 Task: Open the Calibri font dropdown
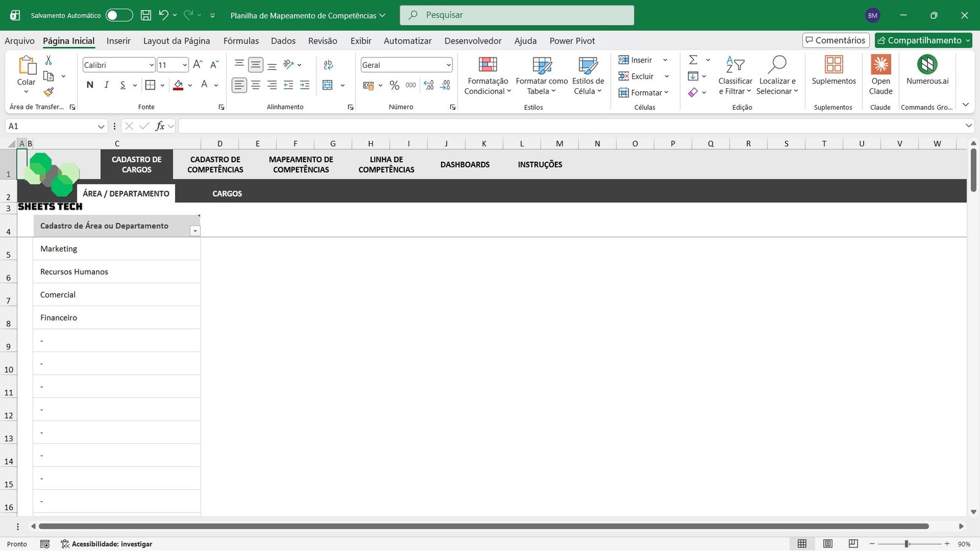[x=151, y=64]
